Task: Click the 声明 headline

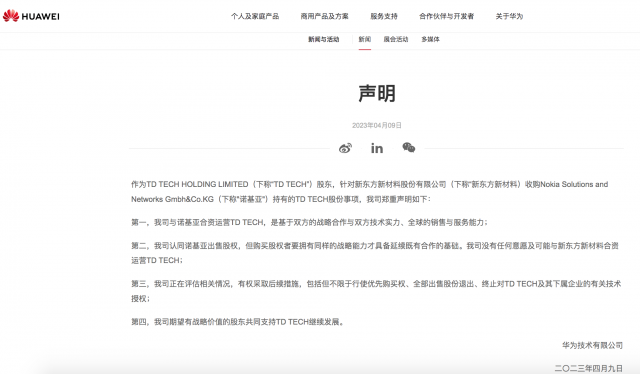Action: tap(377, 94)
